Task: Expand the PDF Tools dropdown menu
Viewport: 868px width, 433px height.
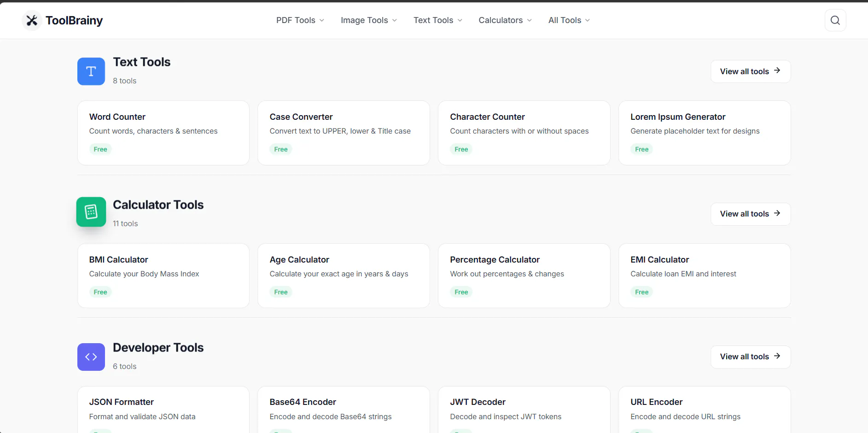Action: [x=300, y=20]
